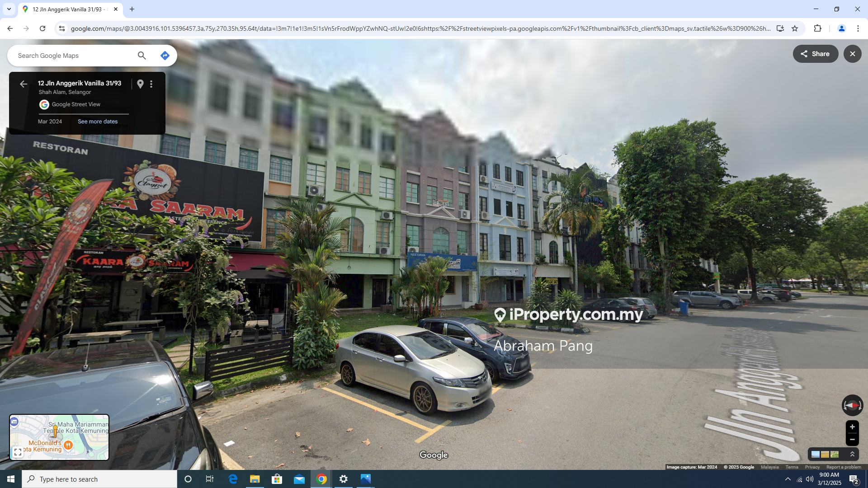Screen dimensions: 868x488
Task: Expand the minimap to fullscreen
Action: click(18, 452)
